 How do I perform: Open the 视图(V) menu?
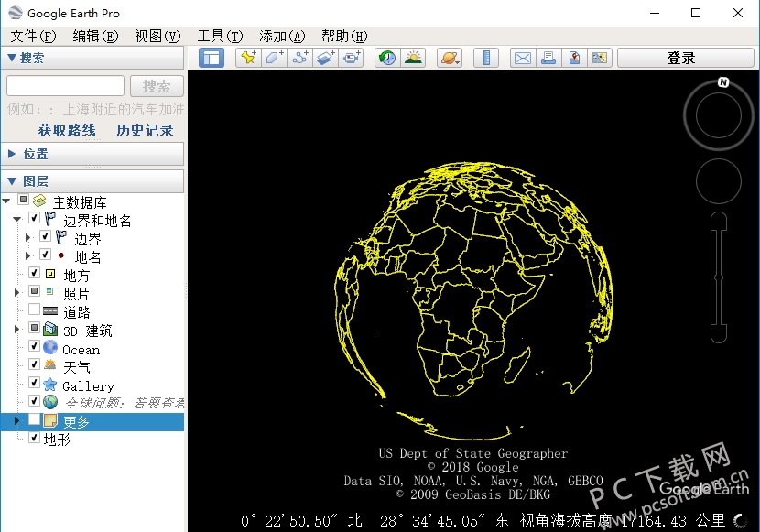pyautogui.click(x=157, y=36)
